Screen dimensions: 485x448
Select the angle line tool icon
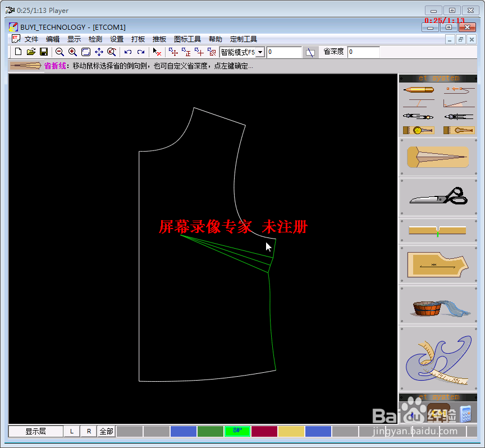pyautogui.click(x=459, y=103)
